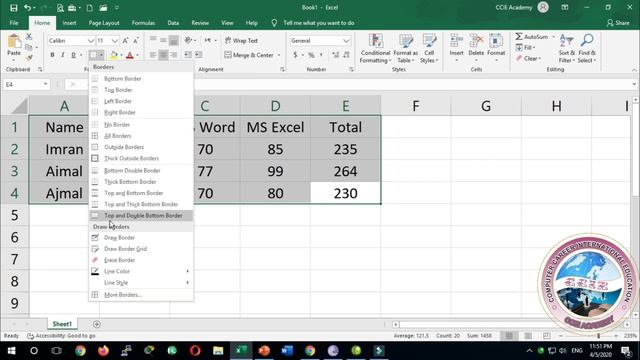Open Sort & Filter
This screenshot has height=360, width=640.
(567, 49)
